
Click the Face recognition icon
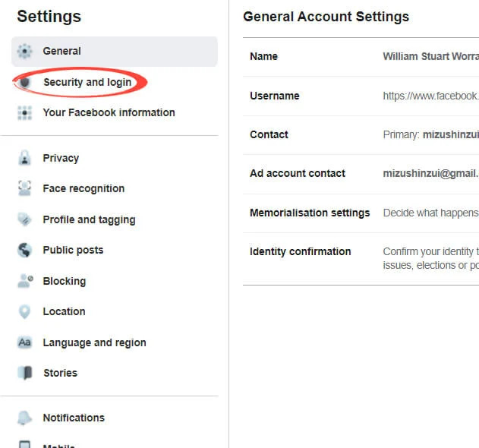tap(25, 189)
